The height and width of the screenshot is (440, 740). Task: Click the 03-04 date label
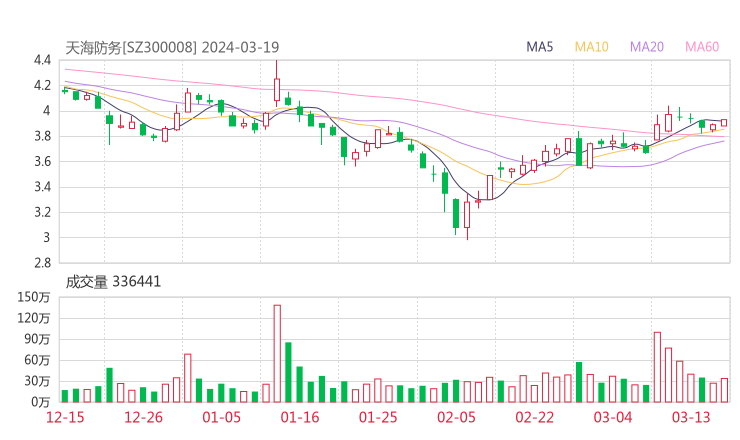click(x=613, y=417)
